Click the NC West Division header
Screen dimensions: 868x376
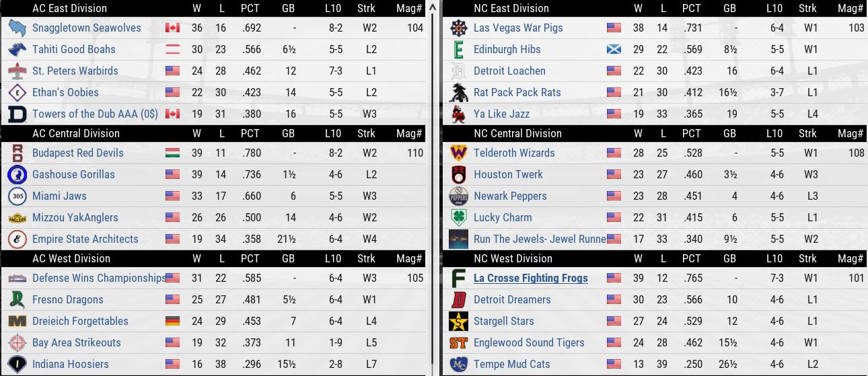513,258
